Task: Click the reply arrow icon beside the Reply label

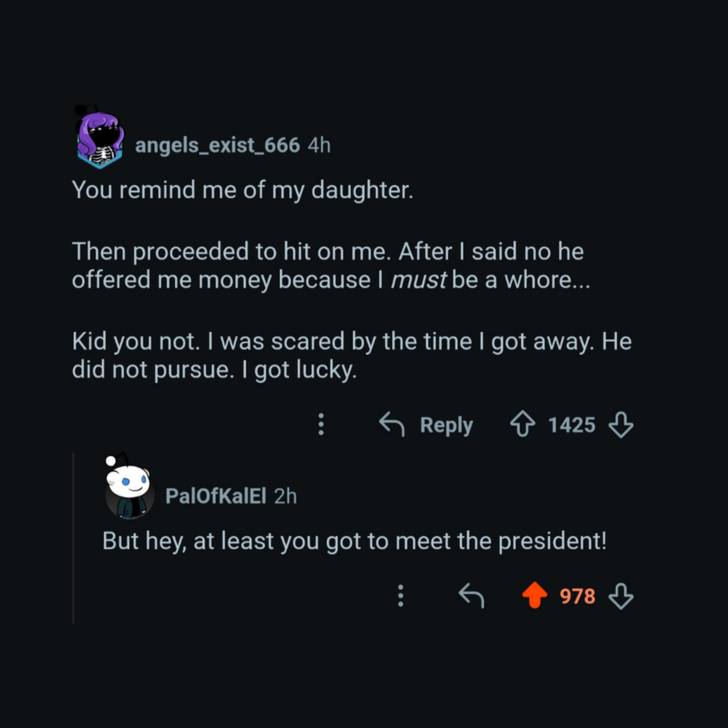Action: click(392, 424)
